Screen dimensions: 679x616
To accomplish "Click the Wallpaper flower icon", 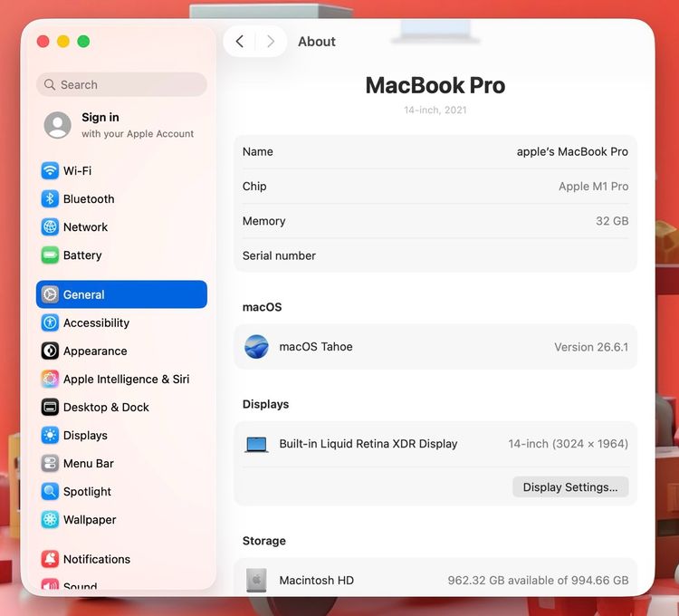I will pos(50,520).
